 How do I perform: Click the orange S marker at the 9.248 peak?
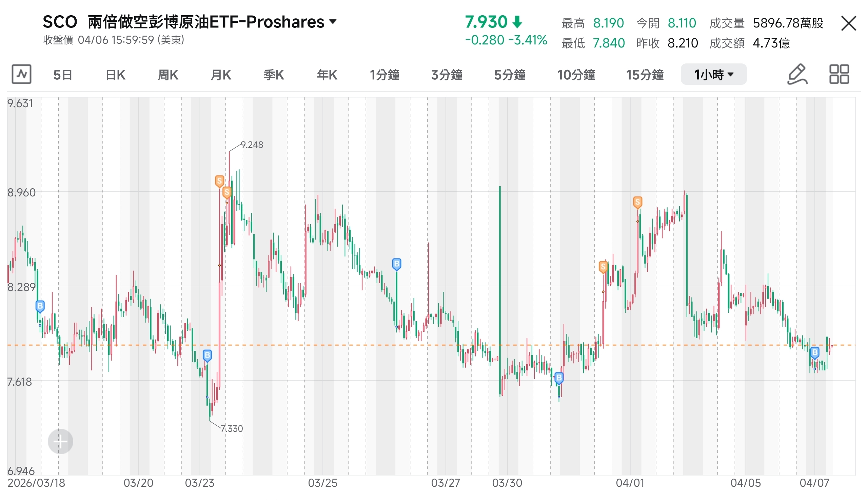220,181
